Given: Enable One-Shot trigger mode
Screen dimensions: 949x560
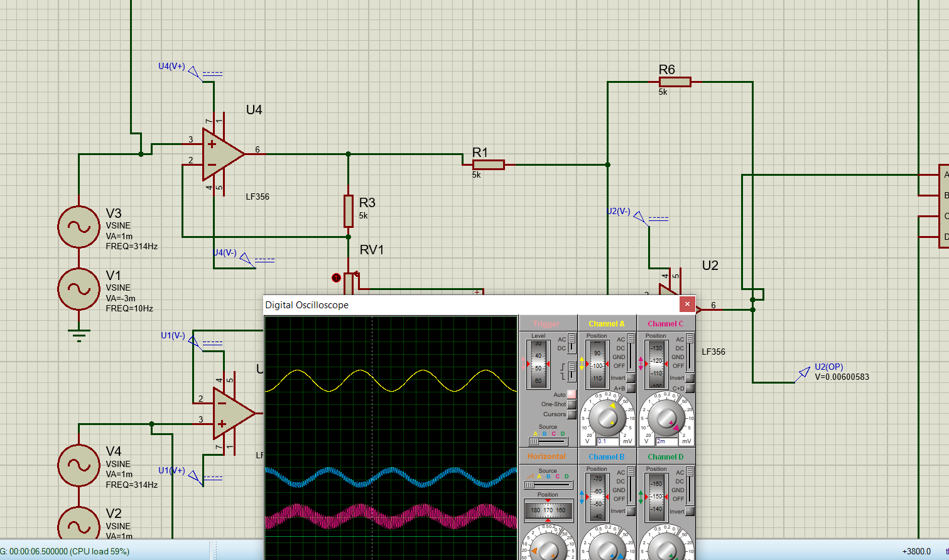Looking at the screenshot, I should (x=572, y=404).
